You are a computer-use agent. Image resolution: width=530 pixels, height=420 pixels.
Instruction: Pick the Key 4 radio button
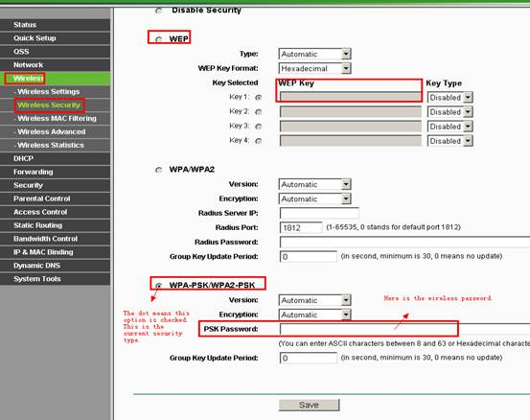[x=259, y=141]
